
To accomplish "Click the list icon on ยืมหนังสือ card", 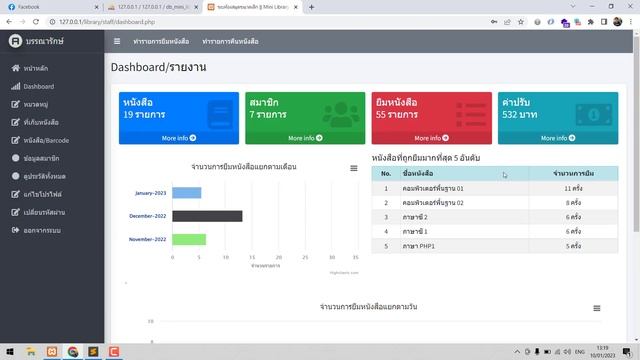I will tap(471, 114).
